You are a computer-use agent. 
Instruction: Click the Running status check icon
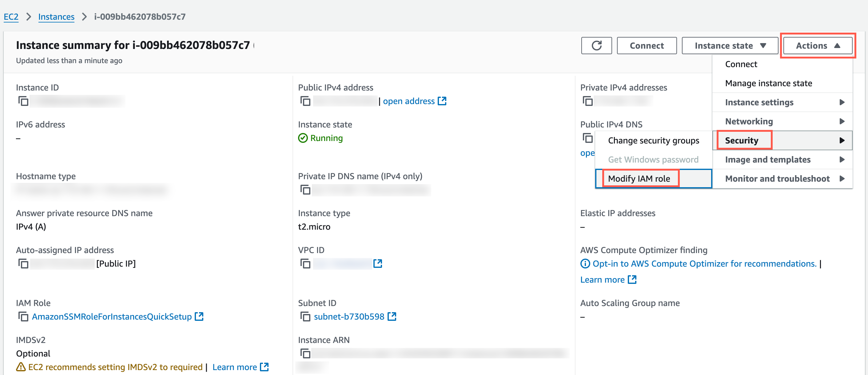(x=303, y=138)
